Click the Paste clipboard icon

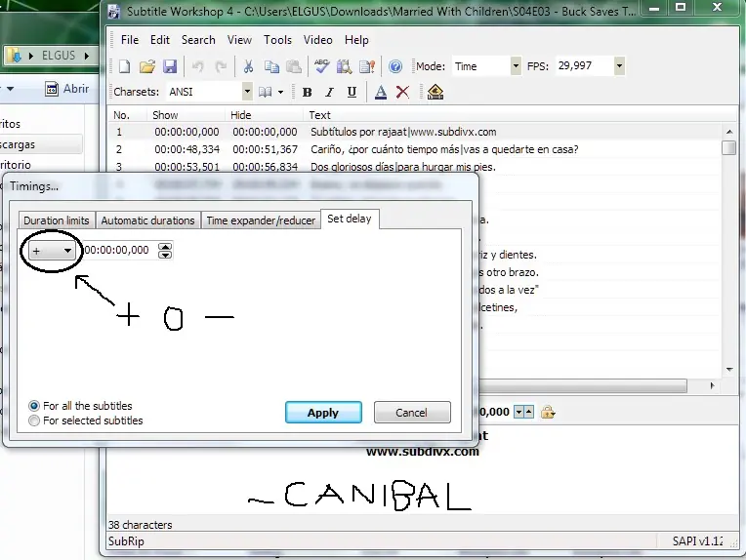tap(294, 66)
